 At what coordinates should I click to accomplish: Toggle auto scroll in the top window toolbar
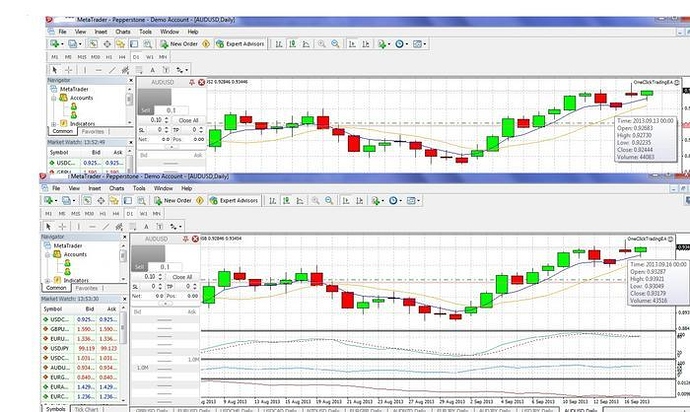pyautogui.click(x=352, y=44)
